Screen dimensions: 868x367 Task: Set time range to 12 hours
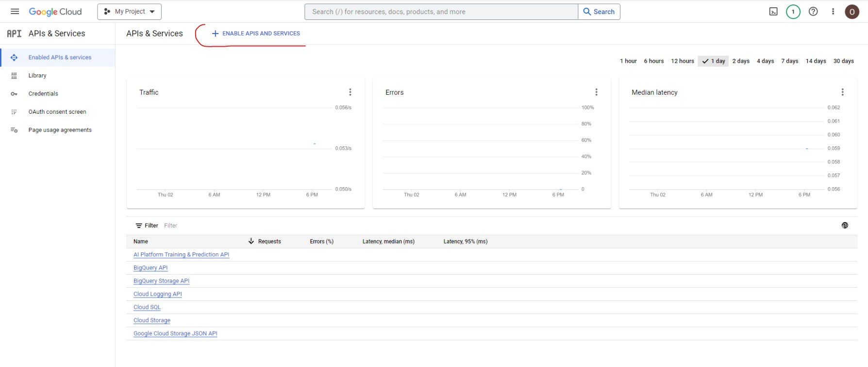point(683,61)
